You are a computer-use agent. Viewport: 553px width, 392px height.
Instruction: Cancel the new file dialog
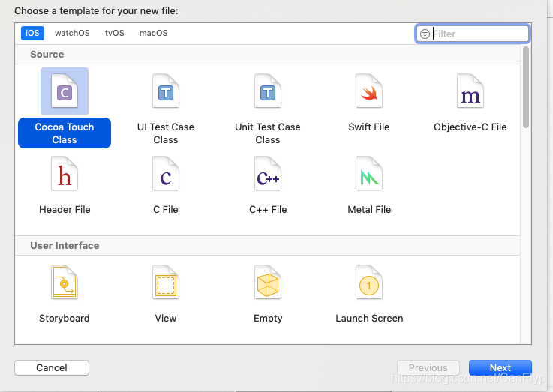click(52, 368)
